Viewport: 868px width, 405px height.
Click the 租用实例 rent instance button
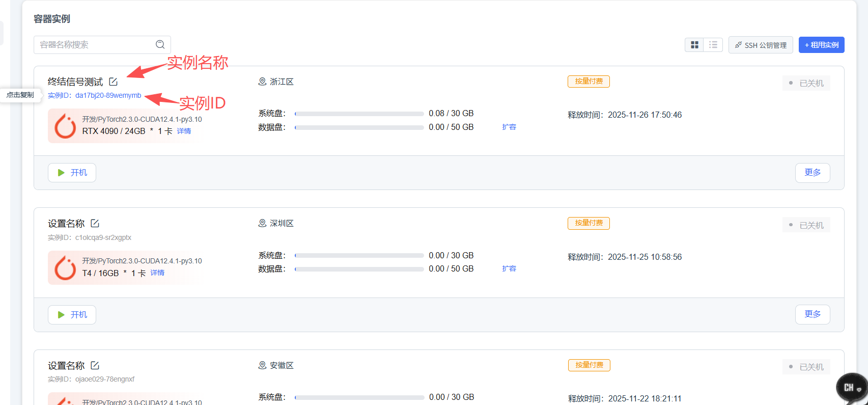(x=821, y=45)
